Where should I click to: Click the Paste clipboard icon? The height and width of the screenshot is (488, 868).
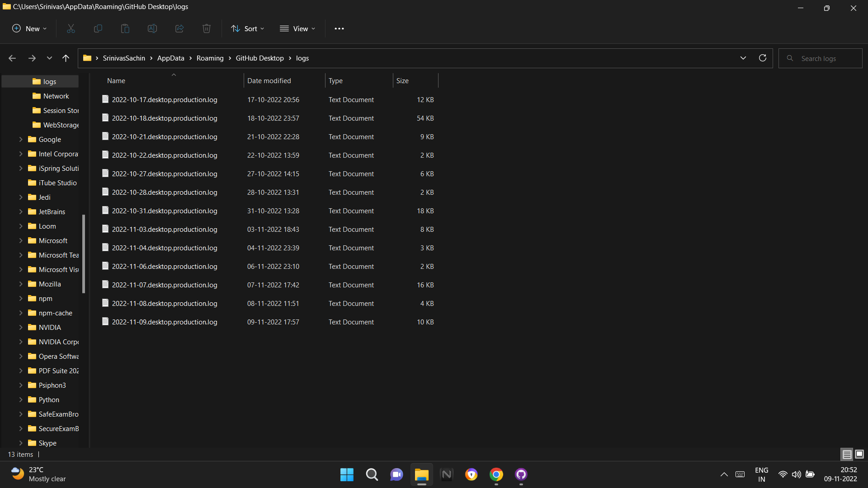pyautogui.click(x=125, y=28)
